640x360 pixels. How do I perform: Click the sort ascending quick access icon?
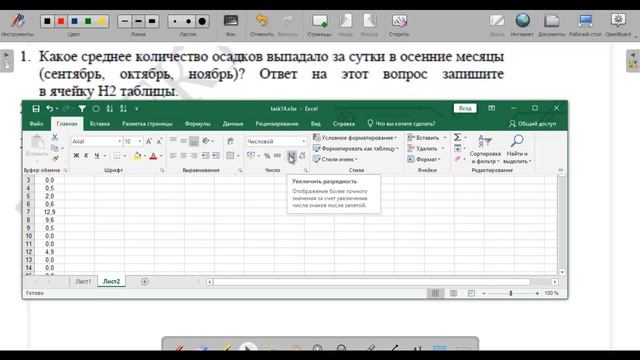coord(110,109)
